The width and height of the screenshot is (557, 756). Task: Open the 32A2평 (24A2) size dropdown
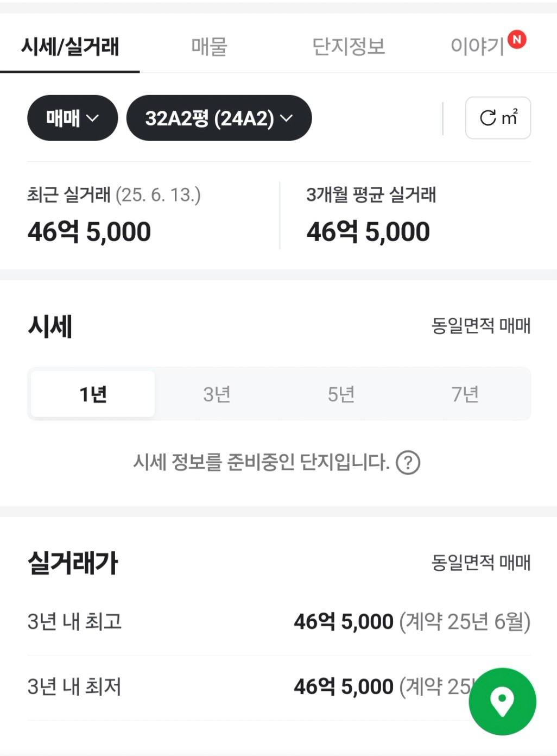[x=219, y=118]
